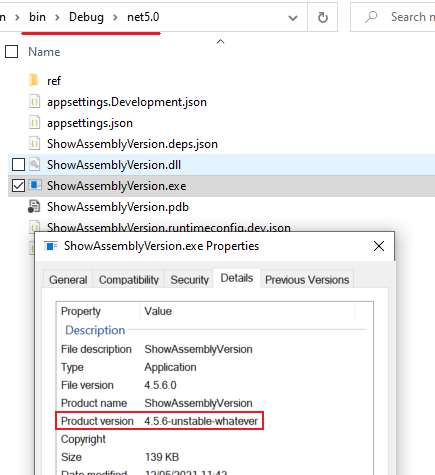This screenshot has width=435, height=475.
Task: Click the Type value Application
Action: click(x=170, y=367)
